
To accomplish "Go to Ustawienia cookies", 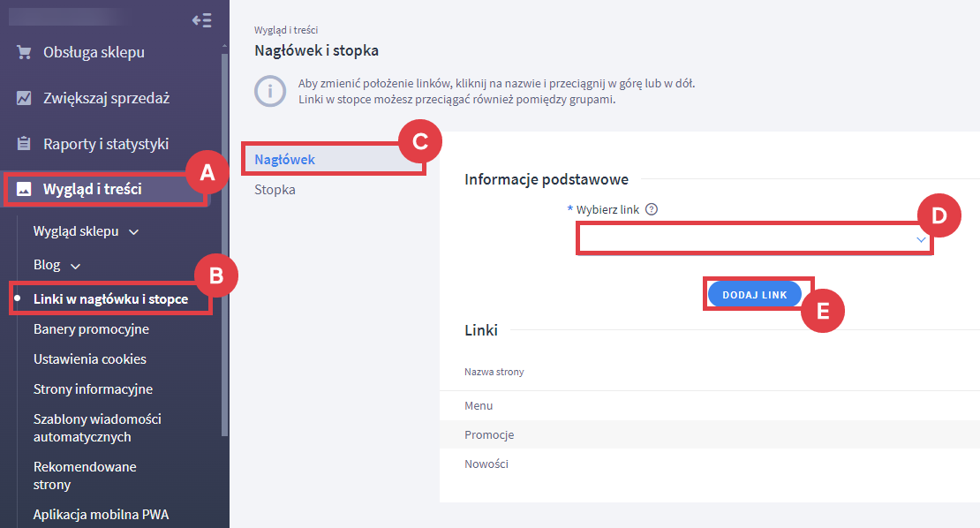I will tap(89, 359).
